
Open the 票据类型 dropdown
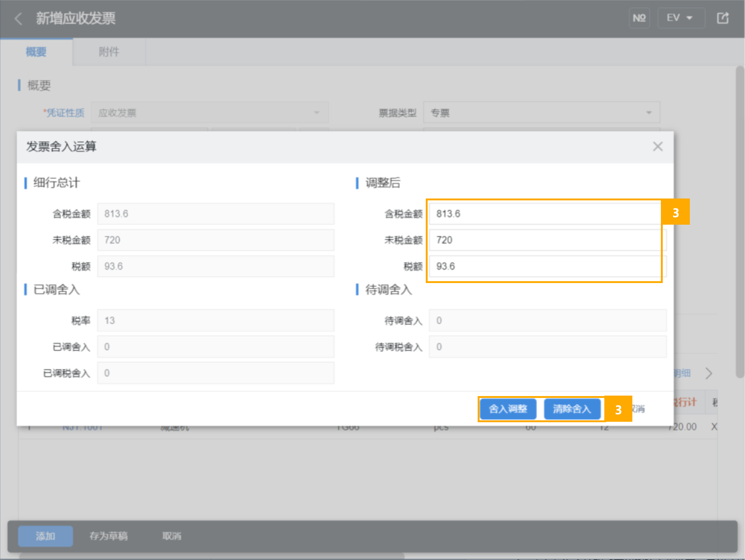tap(541, 113)
